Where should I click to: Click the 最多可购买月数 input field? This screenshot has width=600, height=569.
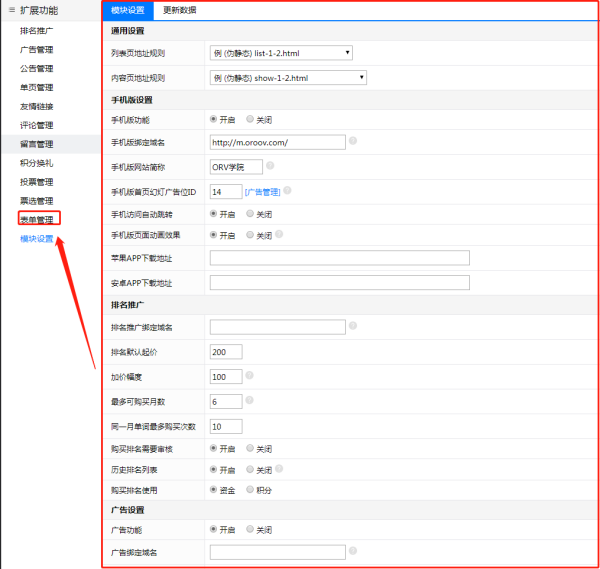[226, 401]
